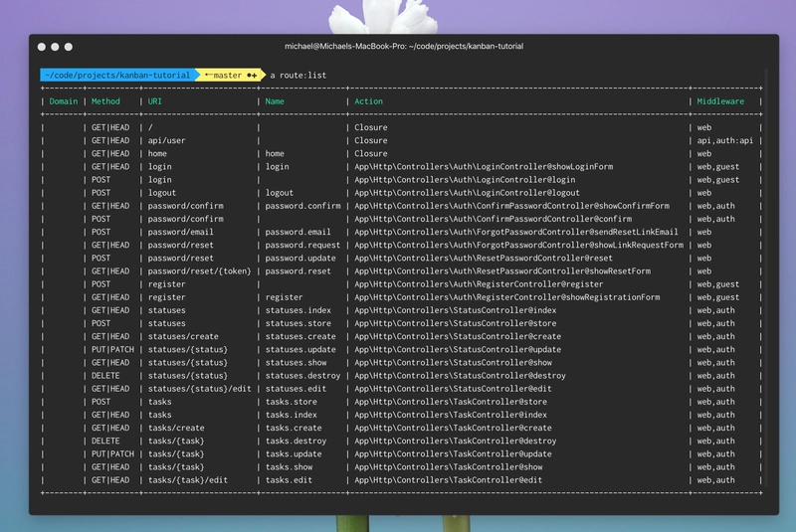Screen dimensions: 796x532
Task: Click the green maximize window button
Action: click(69, 47)
